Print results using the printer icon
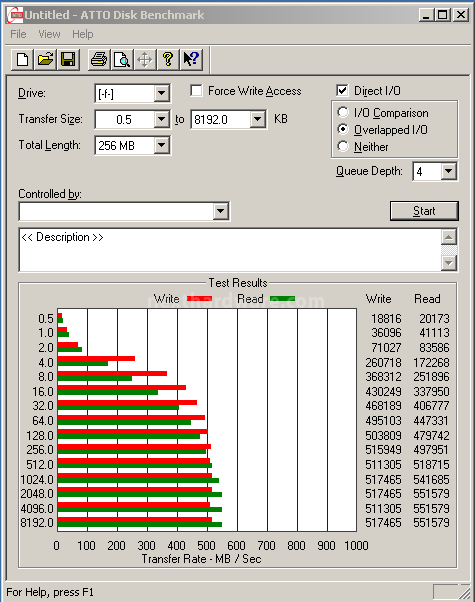475x602 pixels. pos(99,60)
